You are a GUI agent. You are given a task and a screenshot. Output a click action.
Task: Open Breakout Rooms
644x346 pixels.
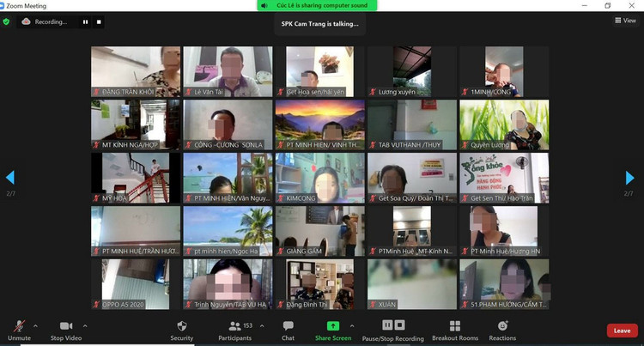(455, 331)
